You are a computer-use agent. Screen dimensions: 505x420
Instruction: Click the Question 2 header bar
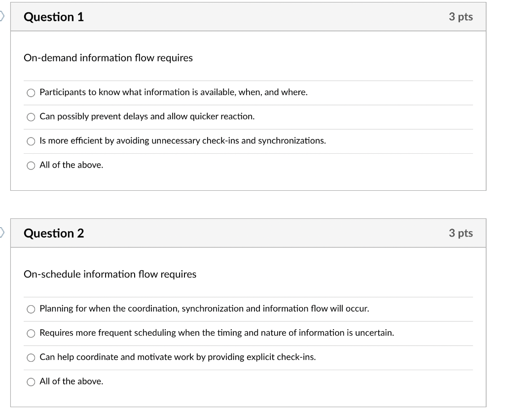point(247,233)
